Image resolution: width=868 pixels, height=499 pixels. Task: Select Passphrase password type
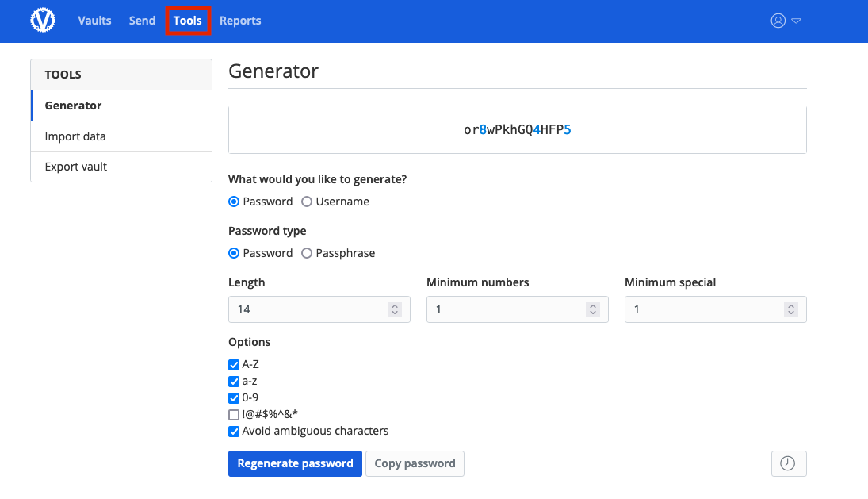(307, 253)
